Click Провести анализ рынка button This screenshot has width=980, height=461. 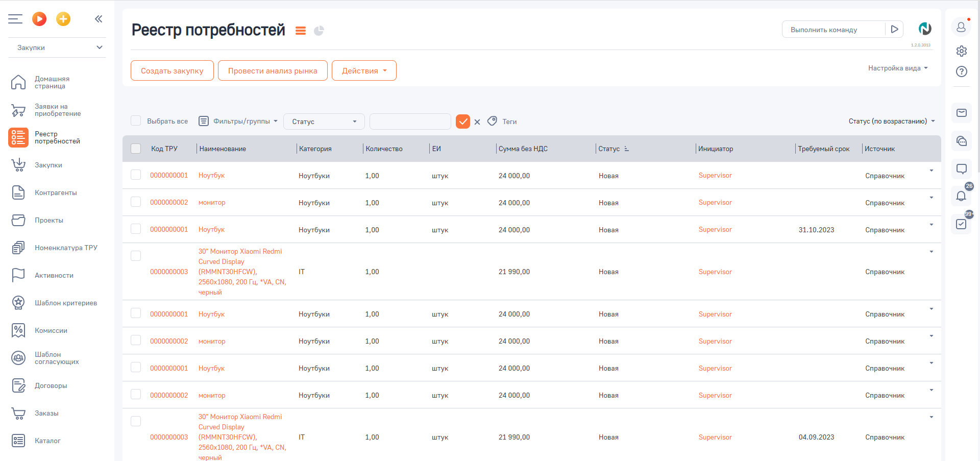273,71
